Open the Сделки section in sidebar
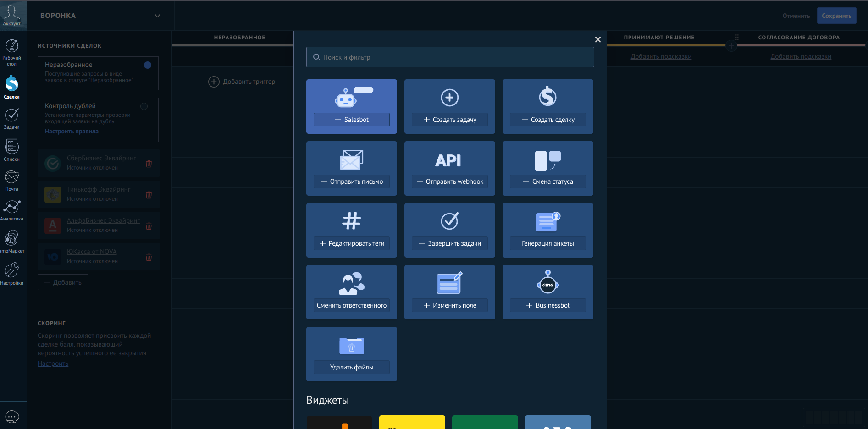 [x=11, y=87]
